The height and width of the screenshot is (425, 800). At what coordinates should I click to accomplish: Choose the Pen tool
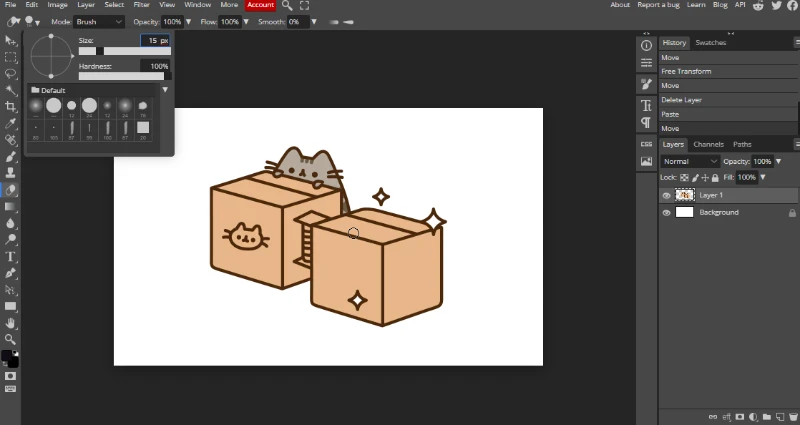coord(11,273)
